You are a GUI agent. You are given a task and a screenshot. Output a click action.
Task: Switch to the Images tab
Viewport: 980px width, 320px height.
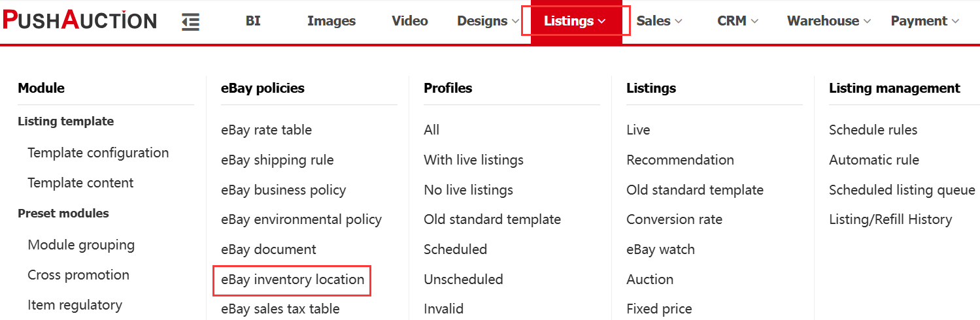pyautogui.click(x=331, y=21)
